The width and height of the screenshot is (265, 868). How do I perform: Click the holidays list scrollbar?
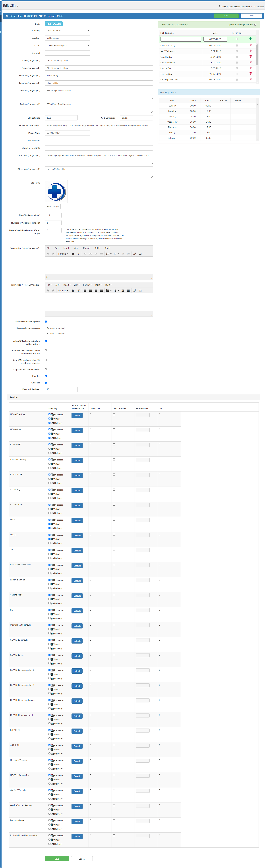[257, 56]
